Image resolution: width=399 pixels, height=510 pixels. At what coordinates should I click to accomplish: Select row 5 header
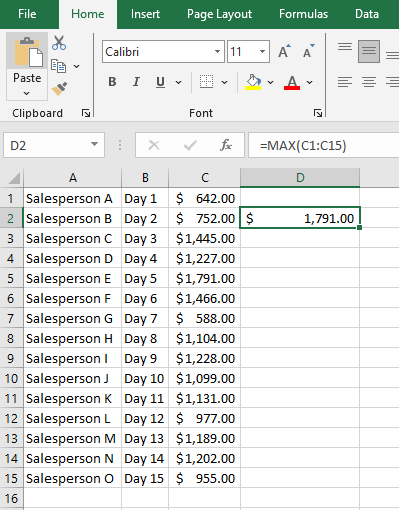click(11, 279)
